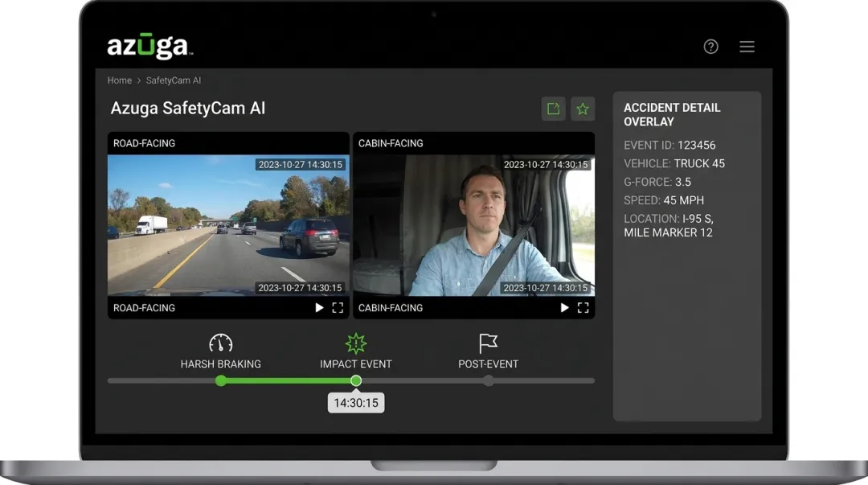The width and height of the screenshot is (868, 485).
Task: Favorite with the star icon button
Action: coord(583,109)
